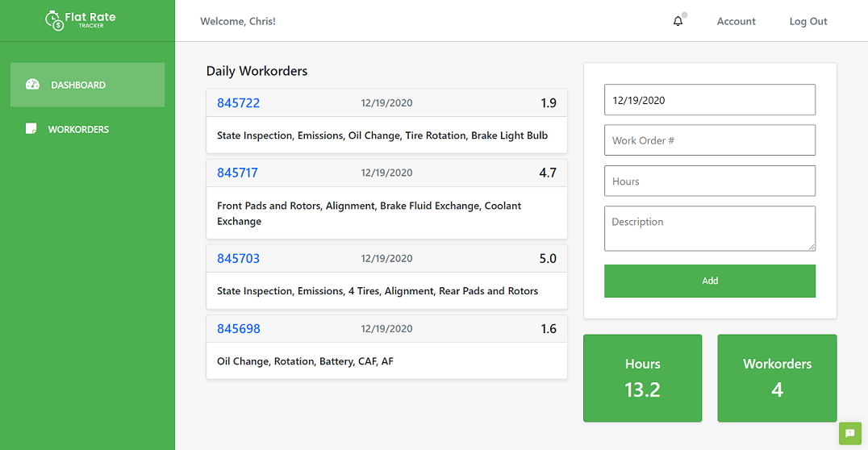Click the Workorders count card
868x450 pixels.
[777, 378]
